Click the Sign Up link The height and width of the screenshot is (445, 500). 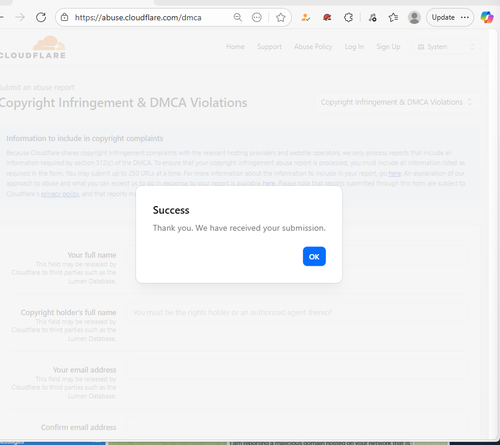pyautogui.click(x=388, y=47)
